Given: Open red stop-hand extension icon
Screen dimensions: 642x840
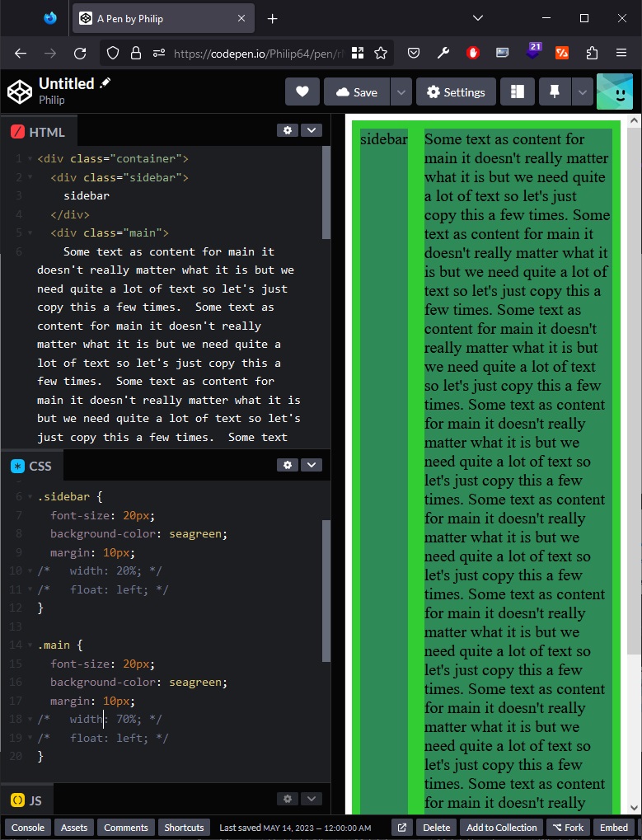Looking at the screenshot, I should click(x=472, y=53).
